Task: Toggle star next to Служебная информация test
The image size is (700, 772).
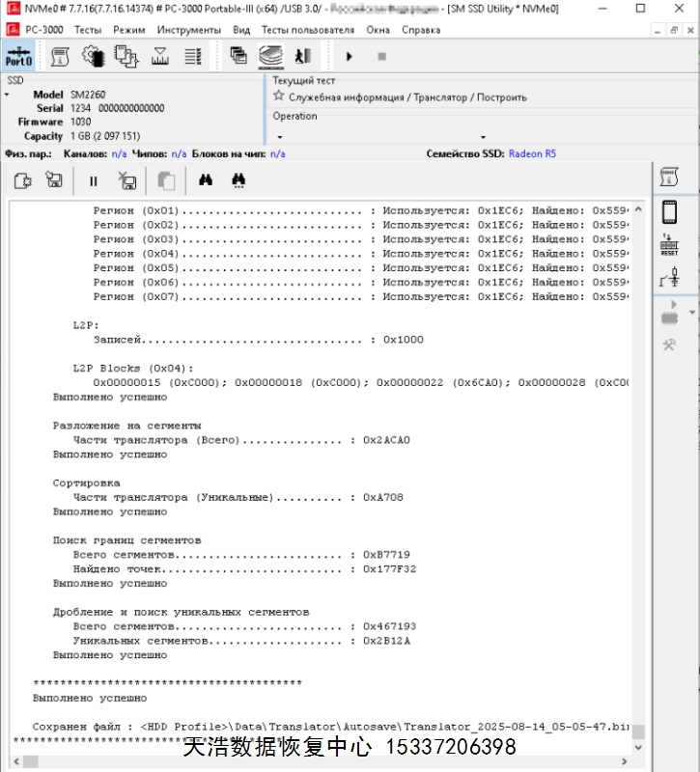Action: [x=279, y=96]
